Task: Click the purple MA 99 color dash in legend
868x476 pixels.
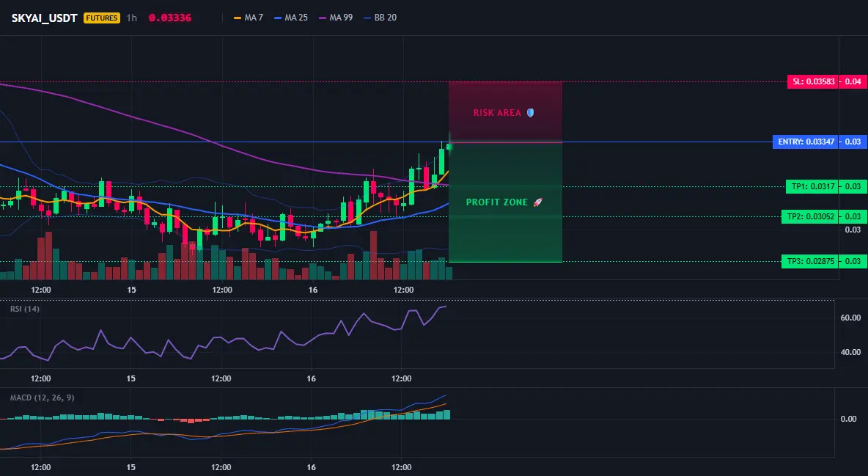Action: (x=323, y=18)
